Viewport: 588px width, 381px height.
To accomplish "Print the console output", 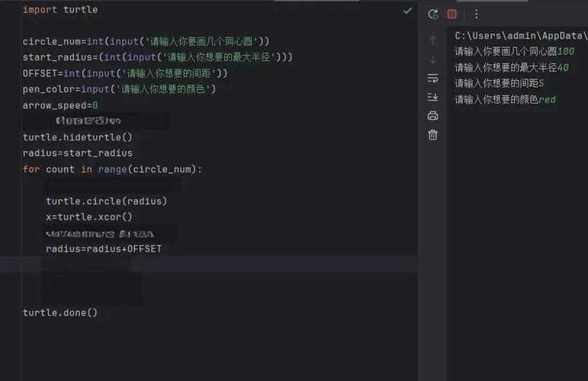I will point(432,116).
